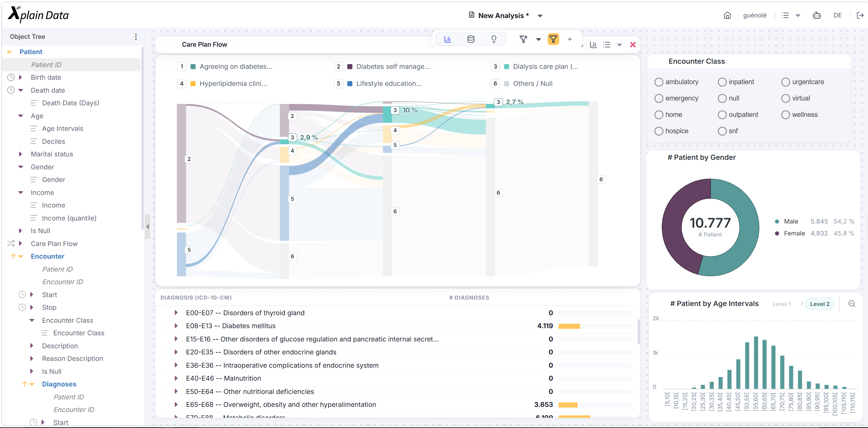Open dropdown arrow next to filter funnel
This screenshot has width=868, height=428.
pos(538,40)
